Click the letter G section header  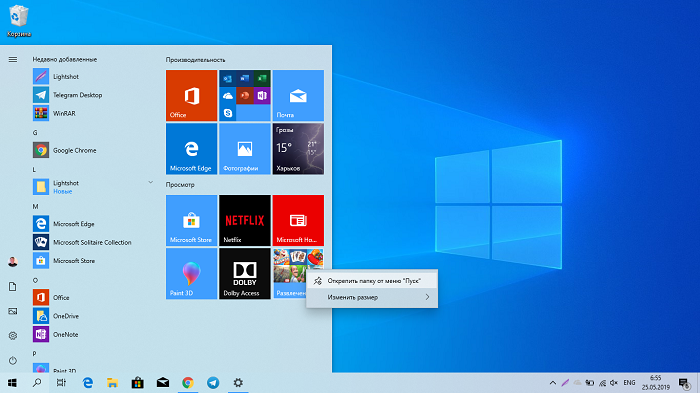pyautogui.click(x=35, y=133)
